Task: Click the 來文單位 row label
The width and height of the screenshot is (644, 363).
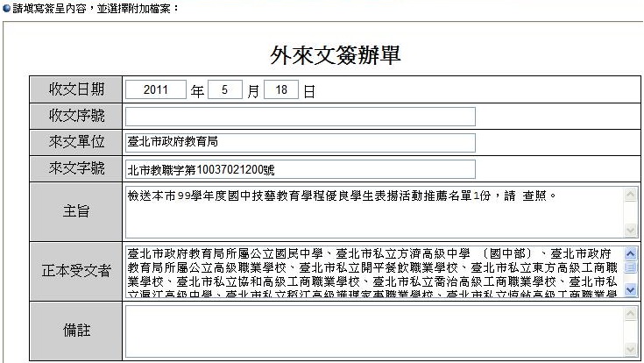Action: (76, 142)
